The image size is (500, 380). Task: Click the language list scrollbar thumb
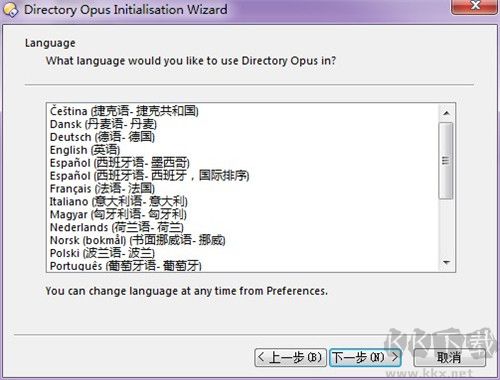pyautogui.click(x=446, y=161)
